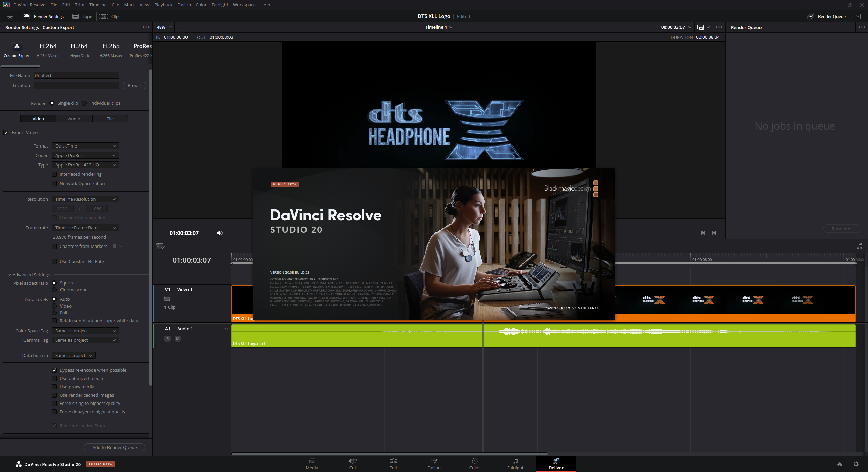868x472 pixels.
Task: Open the Codec dropdown
Action: (x=85, y=155)
